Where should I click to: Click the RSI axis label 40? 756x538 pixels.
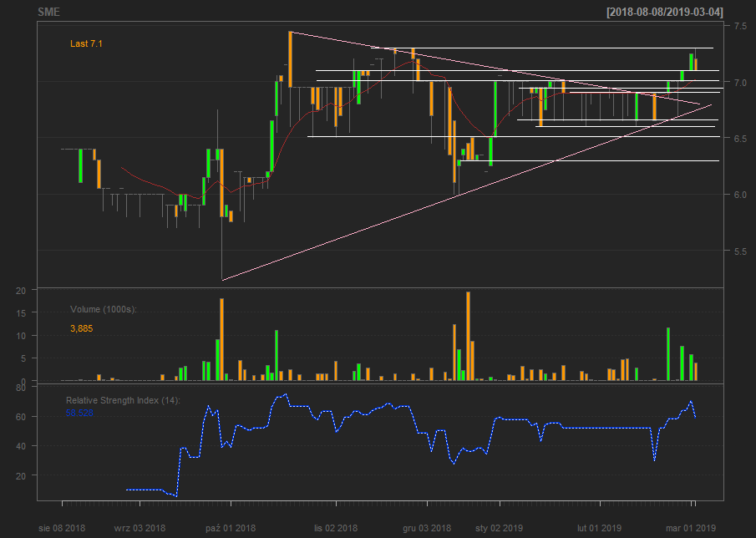[21, 446]
